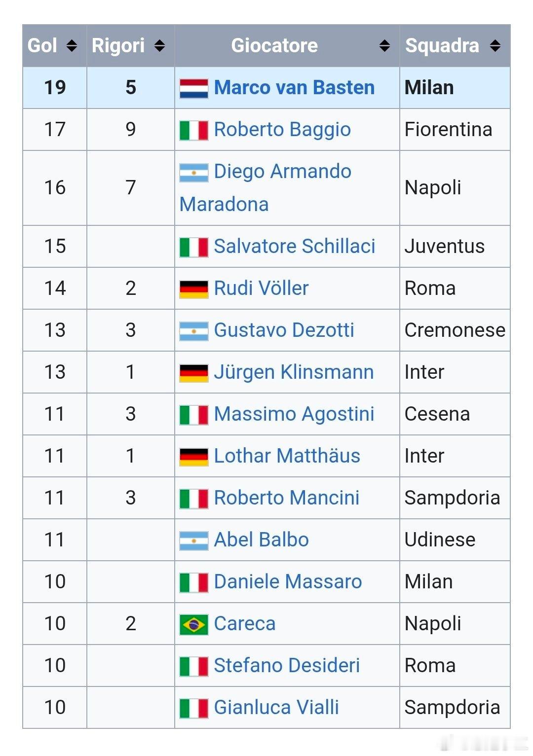Open the Roberto Mancini link
This screenshot has width=533, height=756.
click(287, 498)
